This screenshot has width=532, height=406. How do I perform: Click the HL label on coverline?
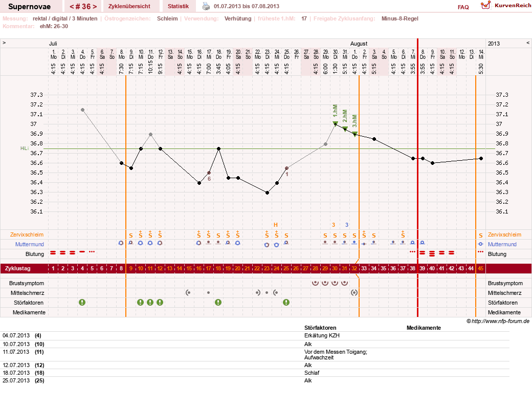(24, 148)
